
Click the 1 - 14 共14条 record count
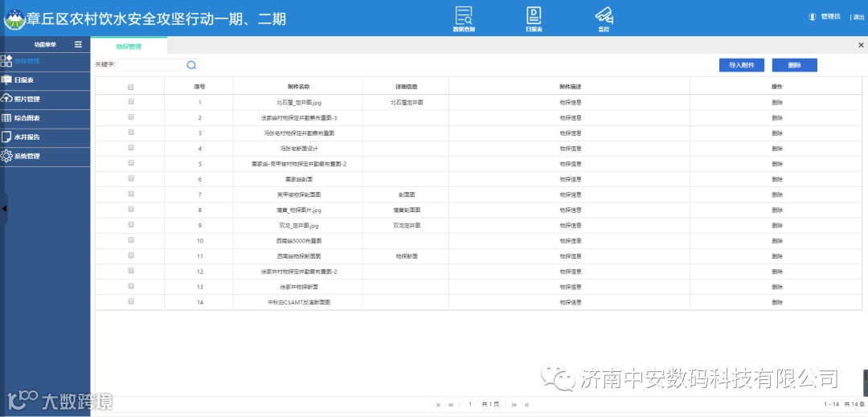[x=844, y=405]
